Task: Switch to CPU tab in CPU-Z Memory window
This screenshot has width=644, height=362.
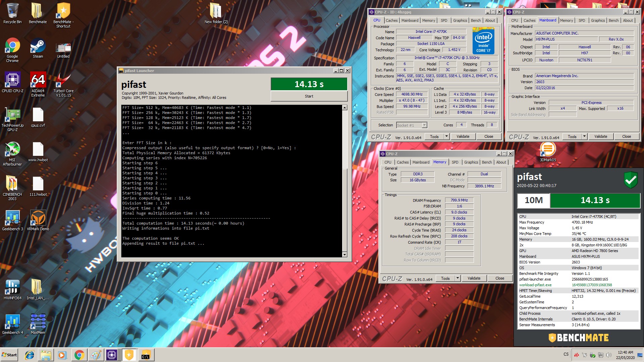Action: point(388,162)
